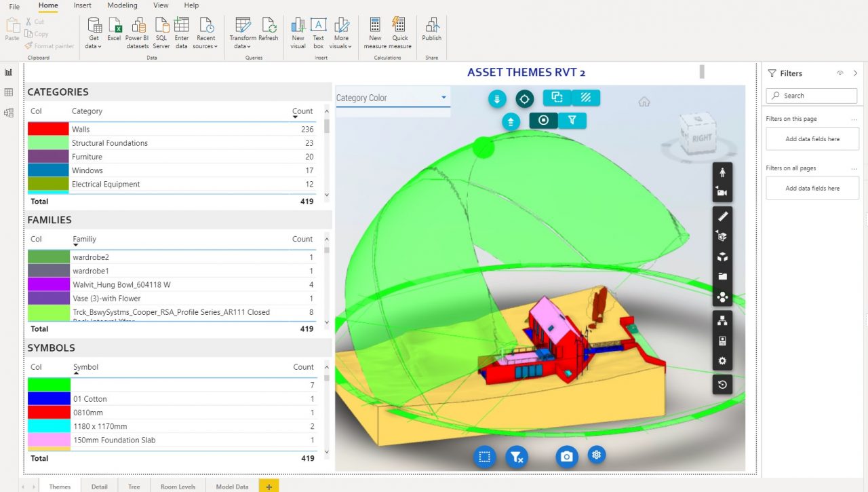Toggle the isolate selection button in viewer toolbar

[557, 97]
